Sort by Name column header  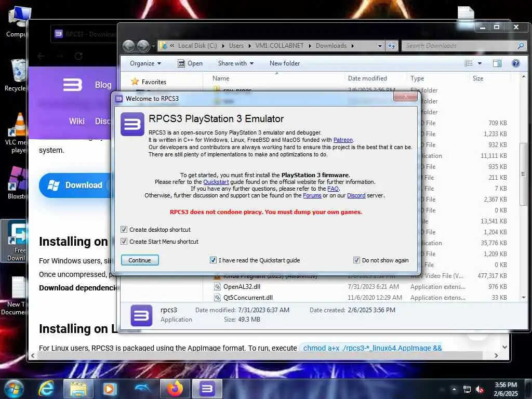(221, 78)
